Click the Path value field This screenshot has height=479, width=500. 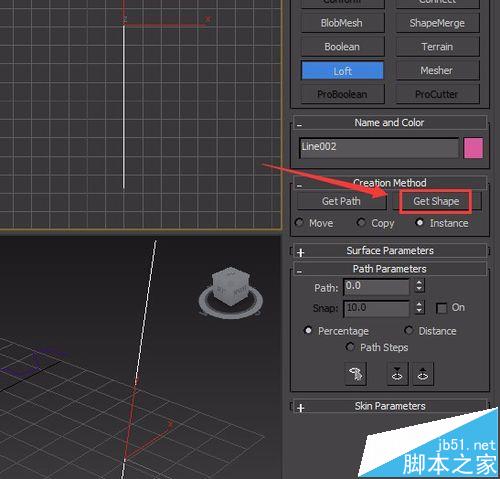click(x=376, y=287)
